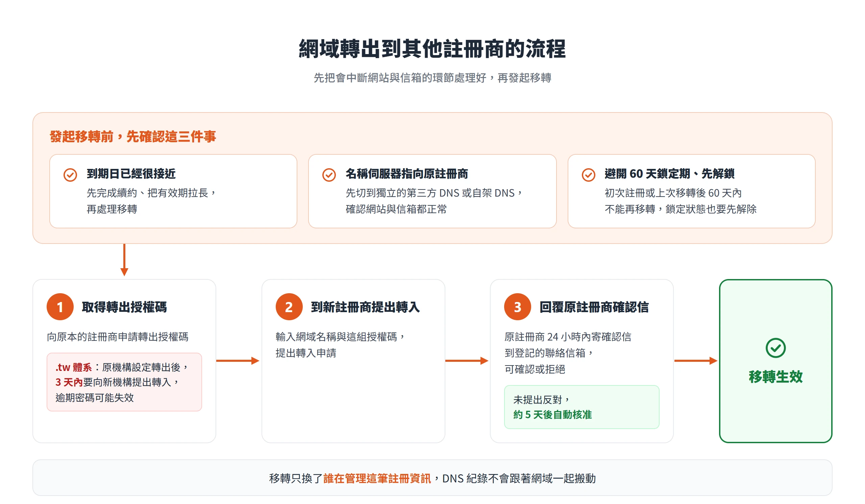Click the check icon beside 到期日已經很接近
The height and width of the screenshot is (504, 865).
[70, 175]
